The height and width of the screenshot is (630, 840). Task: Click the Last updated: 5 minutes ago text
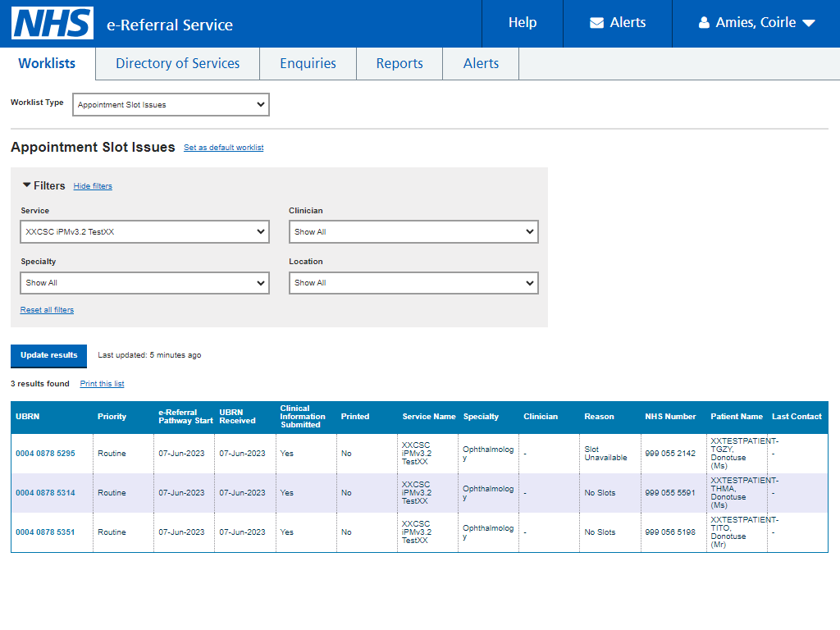point(149,355)
